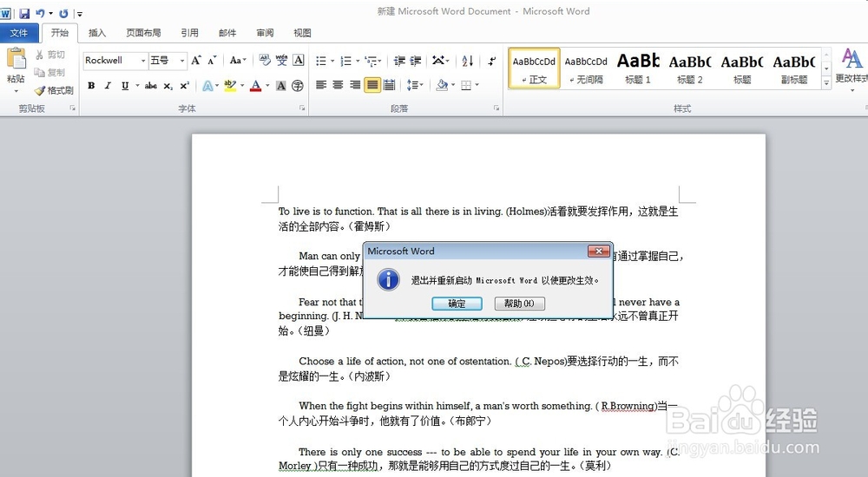Expand the 五号 font size dropdown
The width and height of the screenshot is (868, 477).
pos(182,61)
